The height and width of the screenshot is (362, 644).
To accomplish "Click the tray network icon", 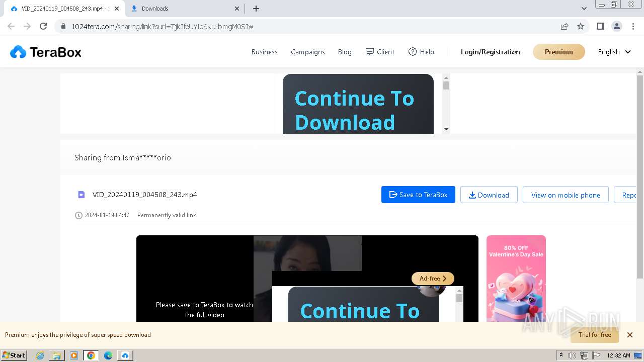I will point(584,355).
